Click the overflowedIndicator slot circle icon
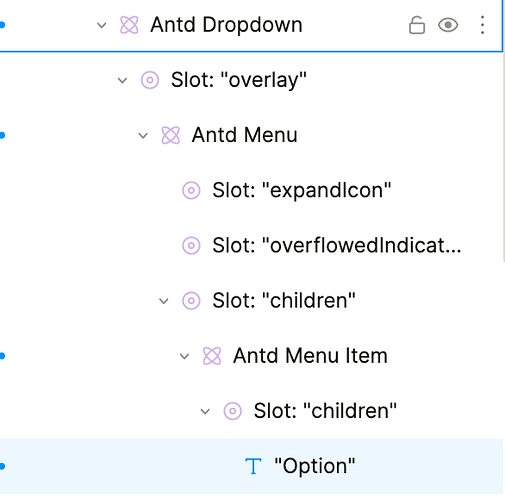 (191, 246)
